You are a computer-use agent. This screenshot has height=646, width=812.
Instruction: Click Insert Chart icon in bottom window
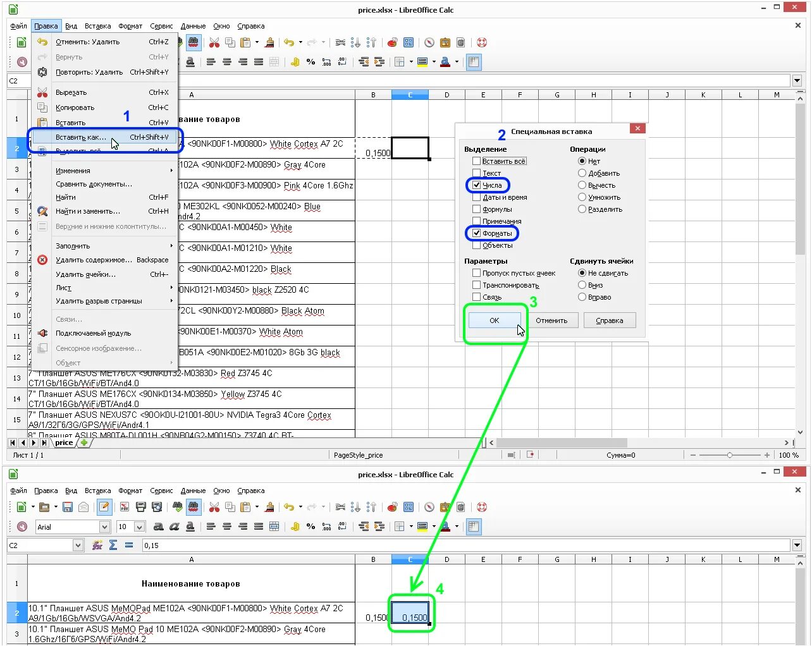(x=393, y=507)
